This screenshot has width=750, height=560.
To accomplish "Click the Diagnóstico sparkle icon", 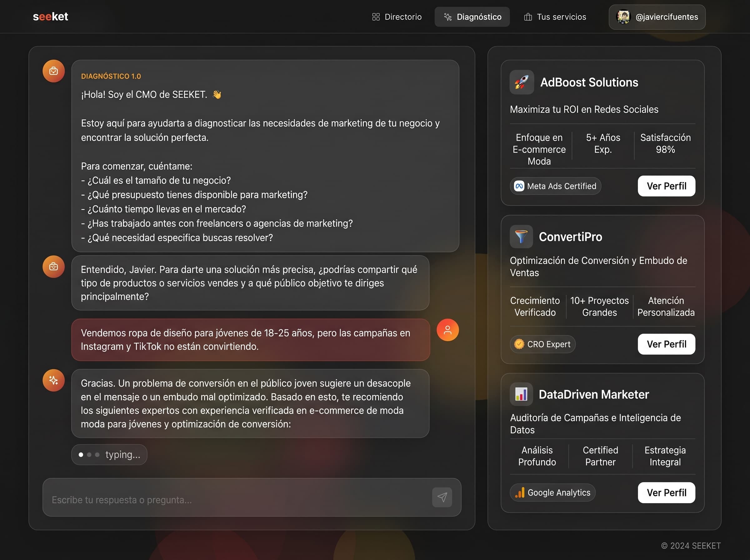I will tap(448, 17).
